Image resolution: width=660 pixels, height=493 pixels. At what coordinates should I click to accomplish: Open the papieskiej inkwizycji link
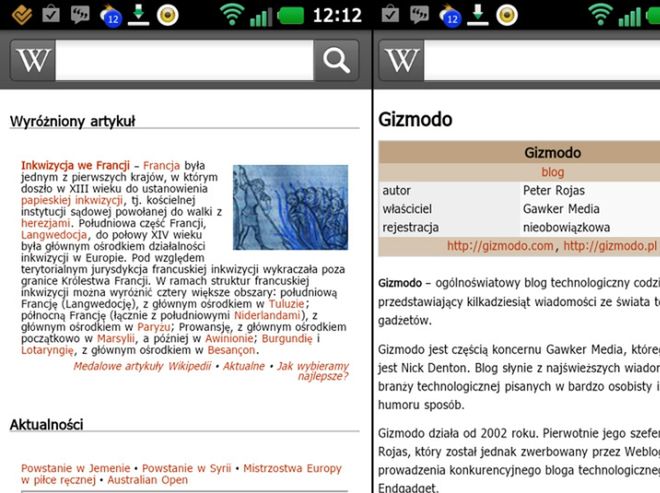[x=72, y=200]
